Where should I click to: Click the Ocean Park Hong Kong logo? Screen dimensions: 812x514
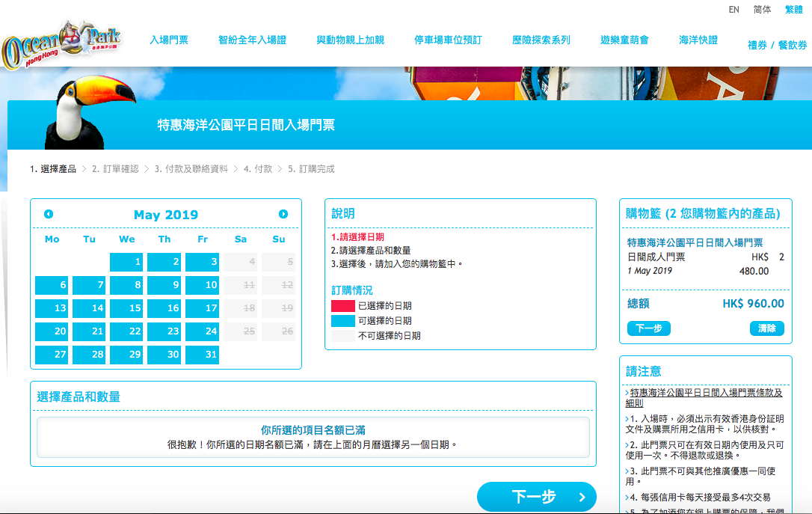pos(61,43)
